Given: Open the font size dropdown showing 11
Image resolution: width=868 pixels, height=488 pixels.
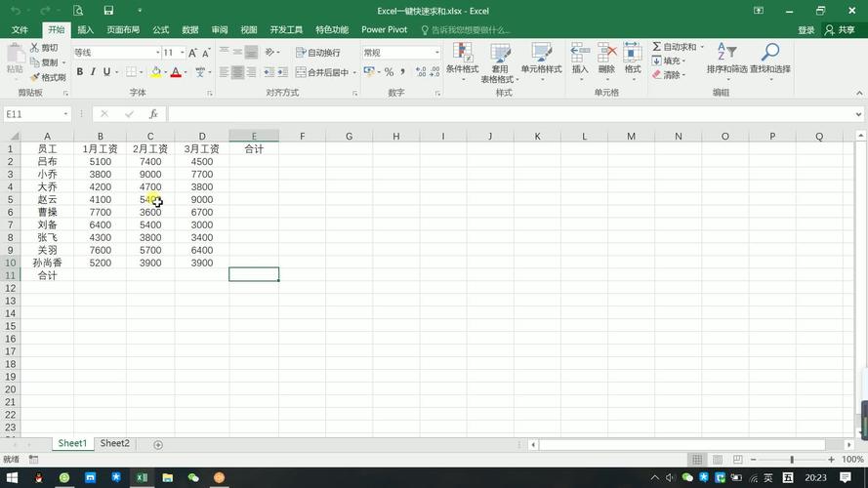Looking at the screenshot, I should [183, 53].
